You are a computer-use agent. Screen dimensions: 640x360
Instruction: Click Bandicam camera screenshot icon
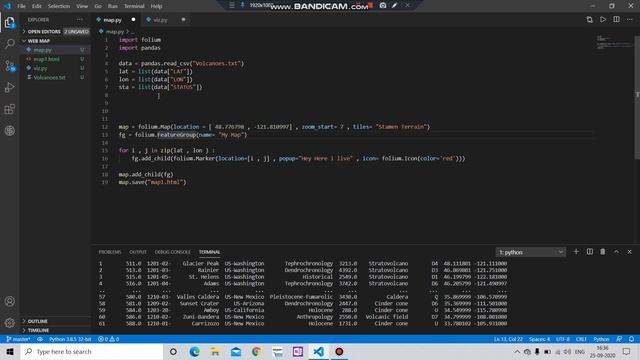(383, 6)
